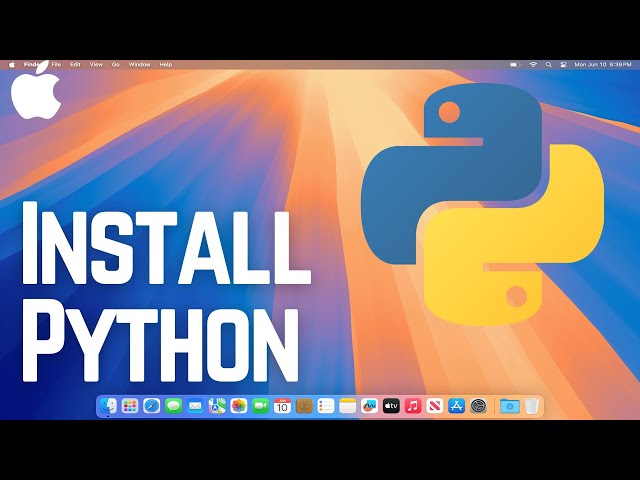Open the Apple TV app in the Dock
This screenshot has width=640, height=480.
click(x=391, y=406)
